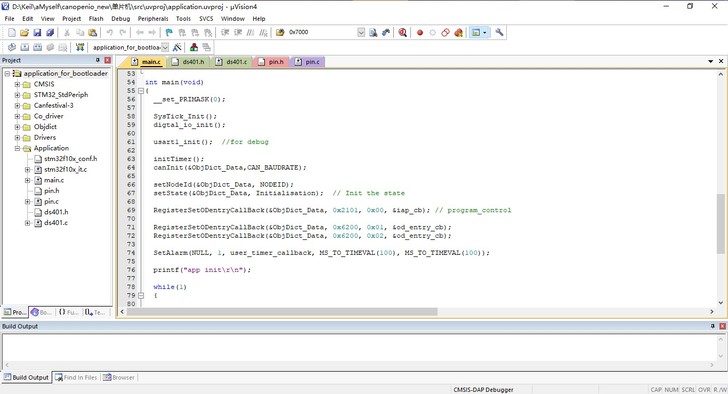Click the editor vertical scrollbar thumb

[x=721, y=224]
